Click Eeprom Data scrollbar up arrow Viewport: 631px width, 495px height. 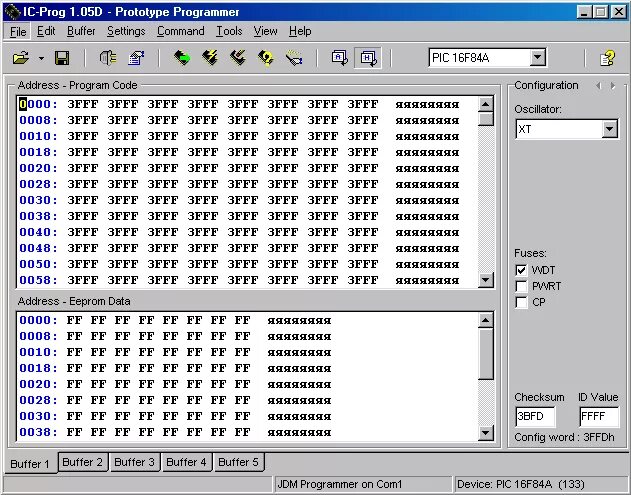pyautogui.click(x=486, y=320)
